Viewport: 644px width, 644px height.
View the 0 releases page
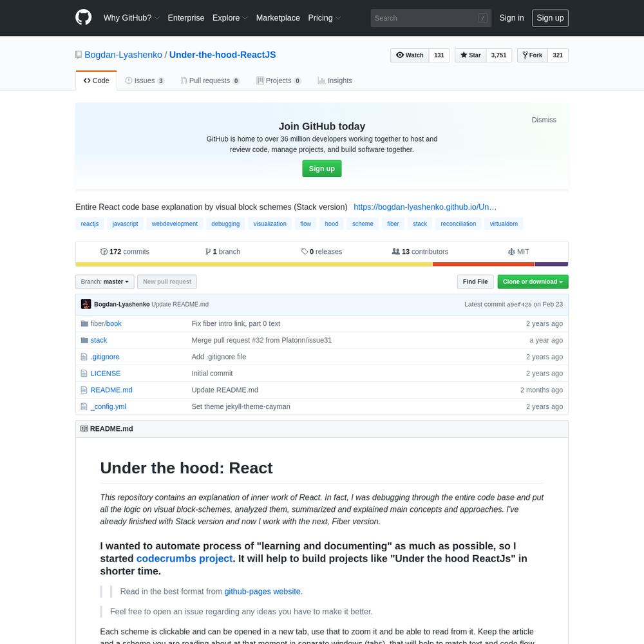tap(321, 251)
